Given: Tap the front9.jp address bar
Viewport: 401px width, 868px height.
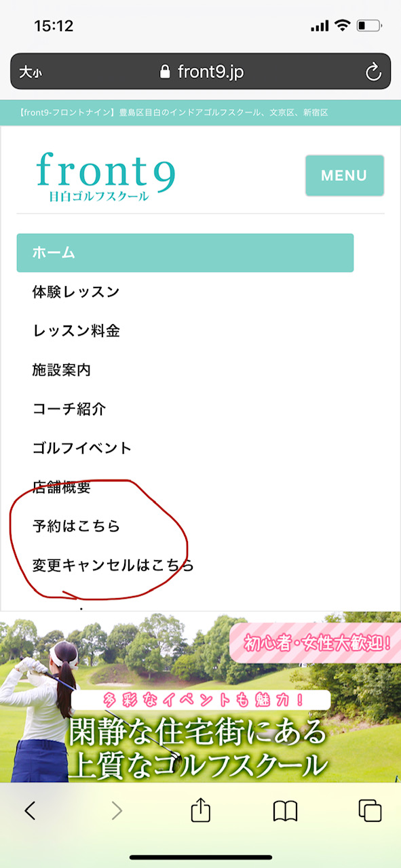Looking at the screenshot, I should pyautogui.click(x=201, y=71).
